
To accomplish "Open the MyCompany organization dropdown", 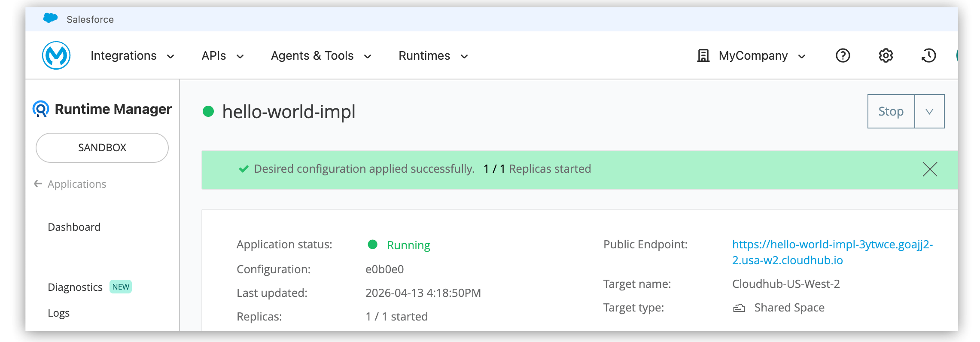I will pos(752,56).
